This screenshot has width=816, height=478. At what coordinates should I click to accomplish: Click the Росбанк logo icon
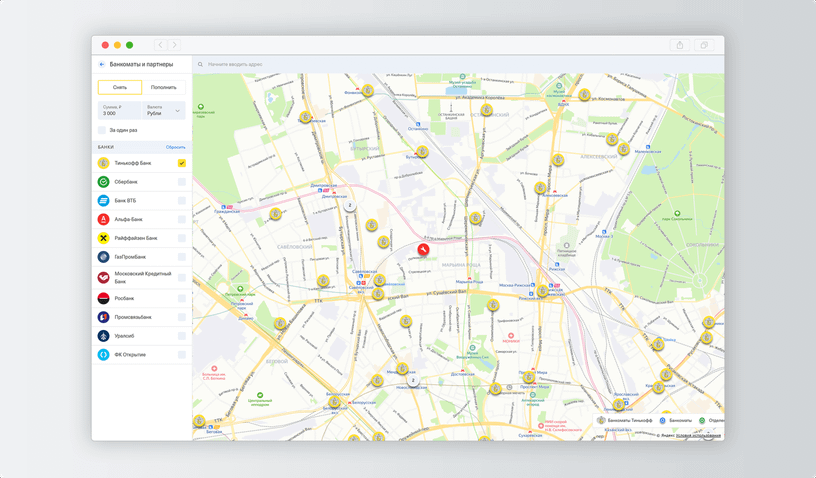pos(103,299)
